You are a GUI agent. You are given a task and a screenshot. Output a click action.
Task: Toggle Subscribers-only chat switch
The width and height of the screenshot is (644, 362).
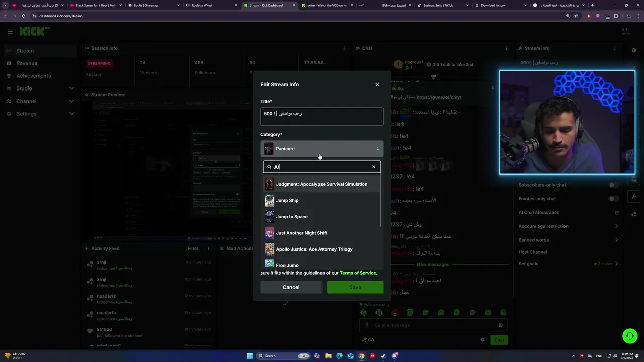613,185
